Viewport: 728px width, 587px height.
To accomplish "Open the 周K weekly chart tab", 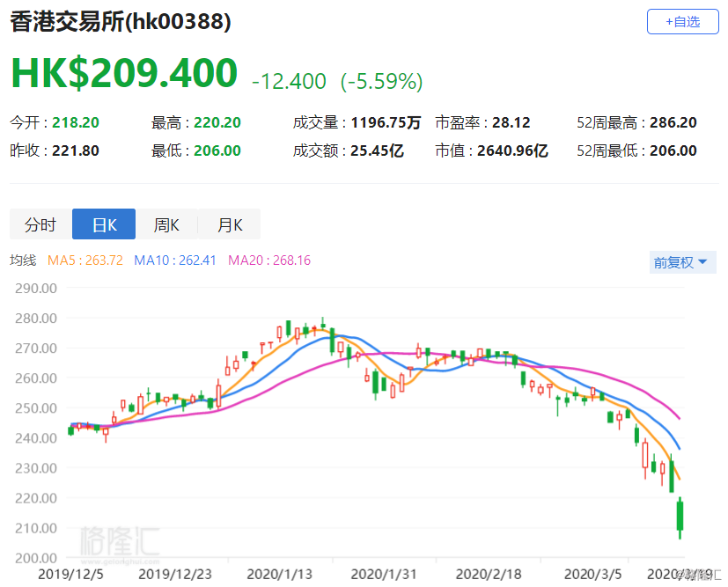I will 166,224.
